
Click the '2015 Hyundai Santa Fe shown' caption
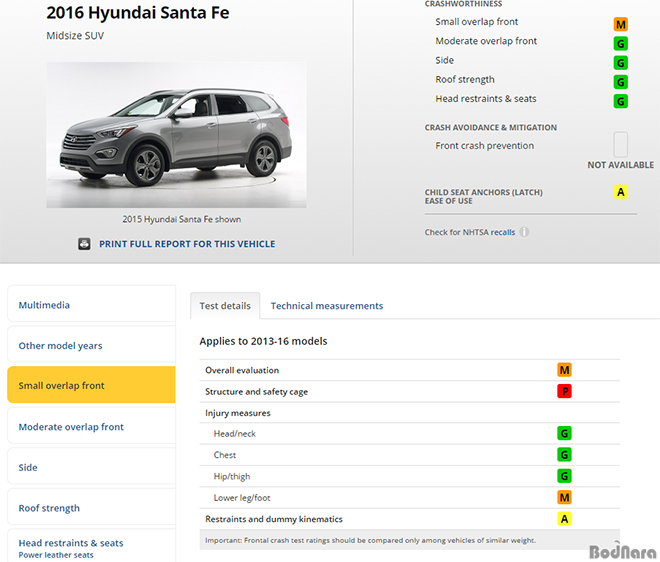click(x=181, y=219)
